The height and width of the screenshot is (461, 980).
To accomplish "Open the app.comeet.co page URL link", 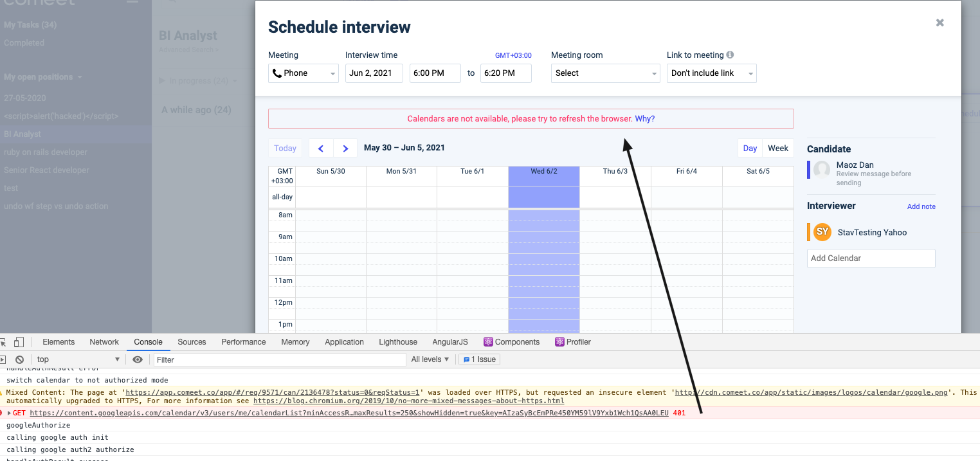I will [x=273, y=392].
